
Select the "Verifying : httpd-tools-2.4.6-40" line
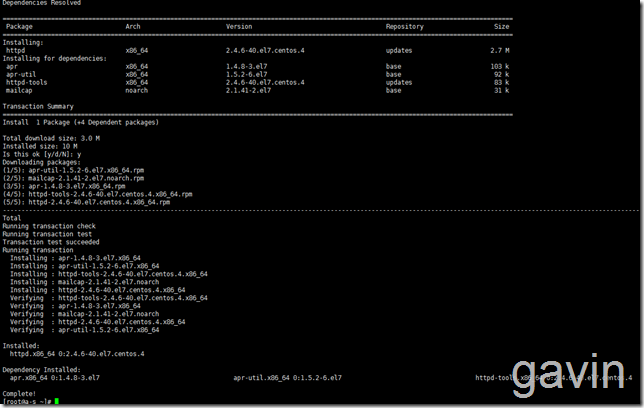(109, 298)
